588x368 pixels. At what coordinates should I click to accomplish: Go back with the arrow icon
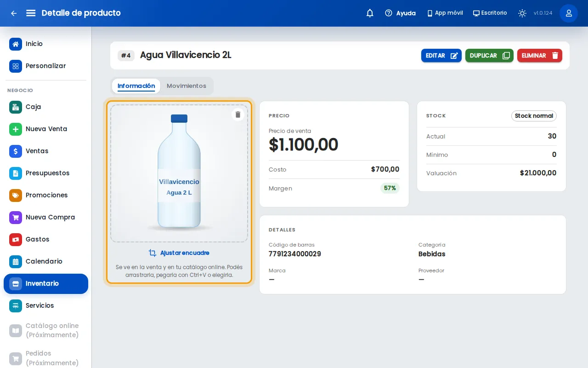[x=14, y=13]
